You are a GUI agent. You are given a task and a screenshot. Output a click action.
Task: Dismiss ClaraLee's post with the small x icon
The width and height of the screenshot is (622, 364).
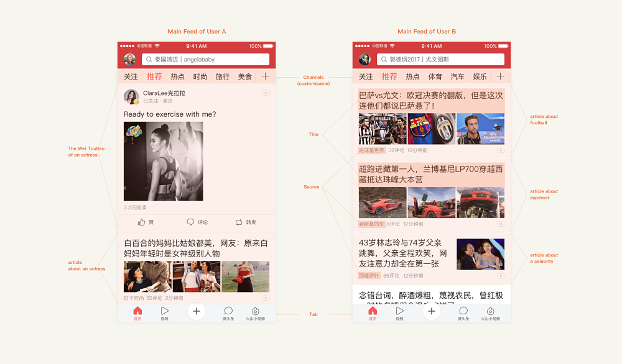click(x=266, y=93)
